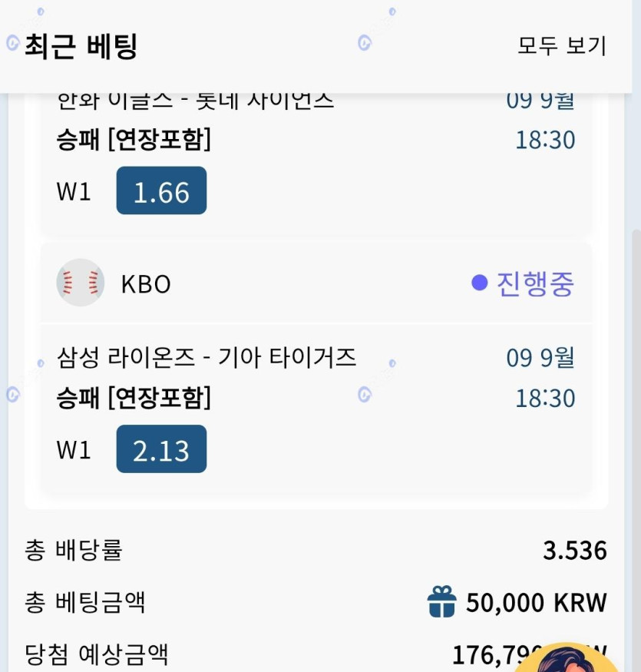Click the purple in-progress status dot
The height and width of the screenshot is (672, 641).
coord(480,283)
